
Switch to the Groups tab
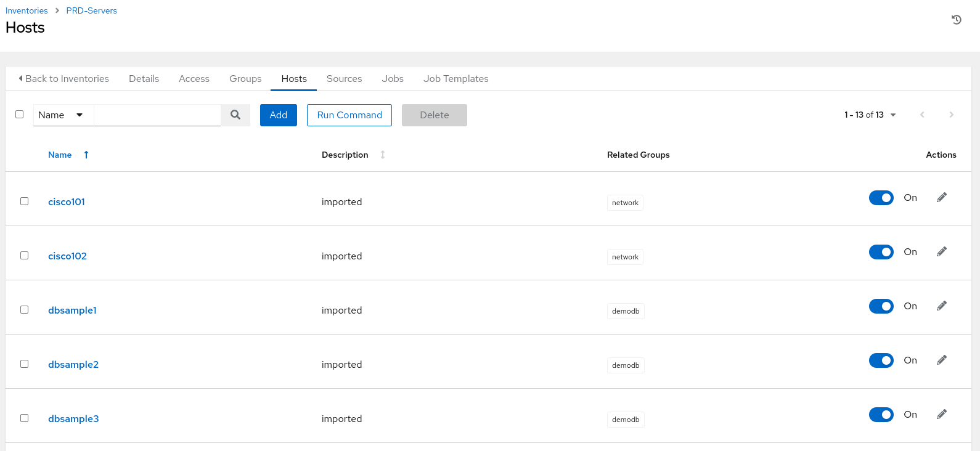click(x=245, y=79)
